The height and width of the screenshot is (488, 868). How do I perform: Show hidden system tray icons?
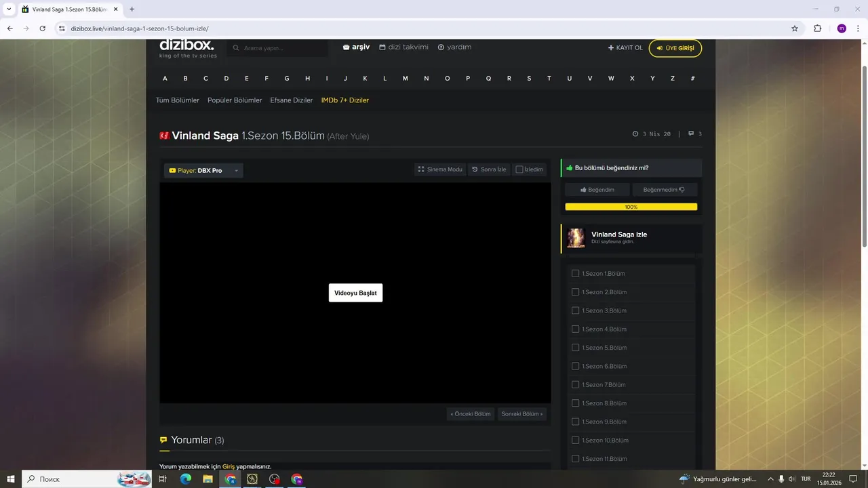(x=770, y=479)
